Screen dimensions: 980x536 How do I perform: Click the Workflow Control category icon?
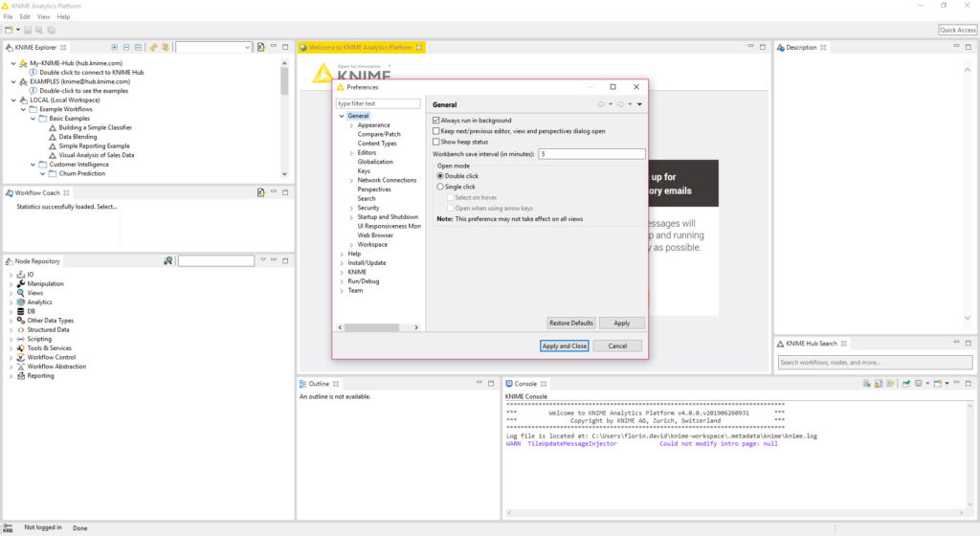pos(21,357)
